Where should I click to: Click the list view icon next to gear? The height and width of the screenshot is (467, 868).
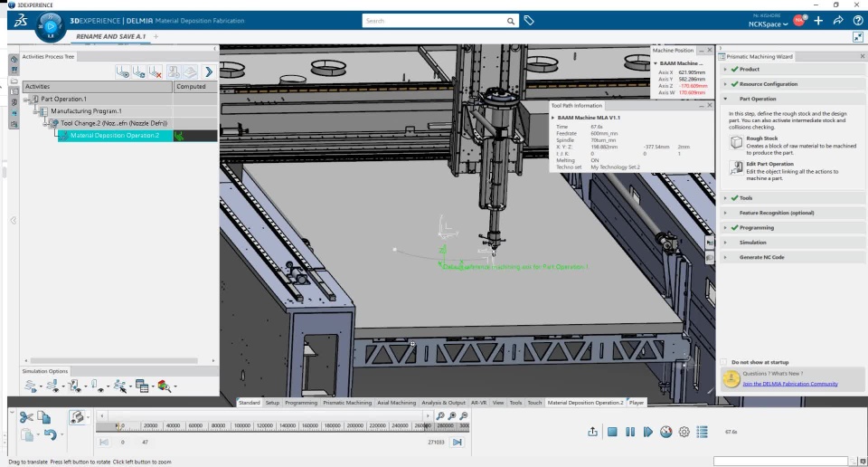702,432
